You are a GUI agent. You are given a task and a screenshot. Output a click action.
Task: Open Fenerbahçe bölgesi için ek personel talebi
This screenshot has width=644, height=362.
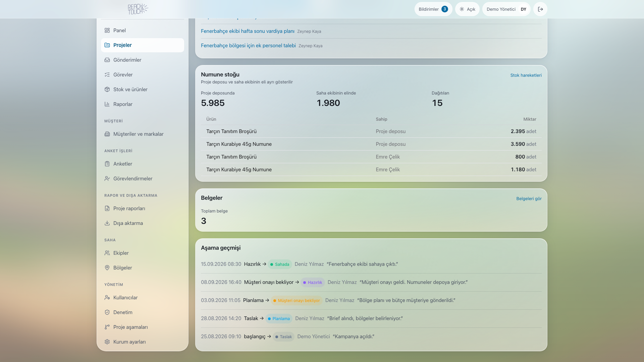[x=248, y=46]
